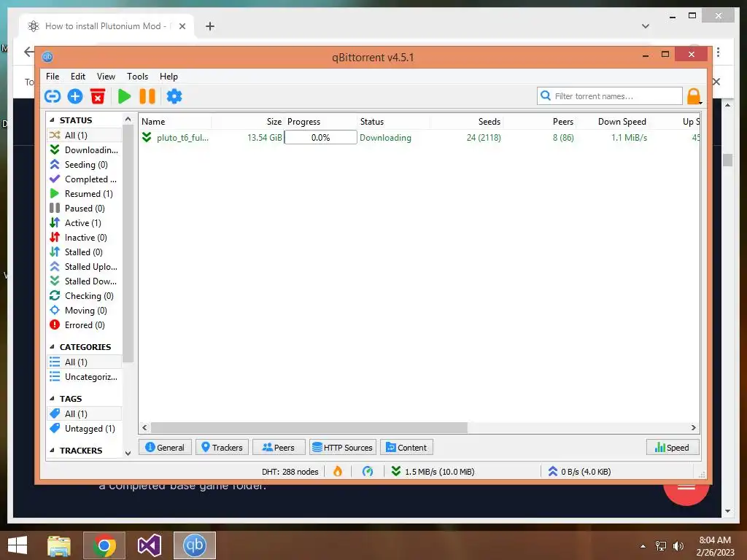Select All (1) under STATUS
This screenshot has height=560, width=747.
[85, 135]
